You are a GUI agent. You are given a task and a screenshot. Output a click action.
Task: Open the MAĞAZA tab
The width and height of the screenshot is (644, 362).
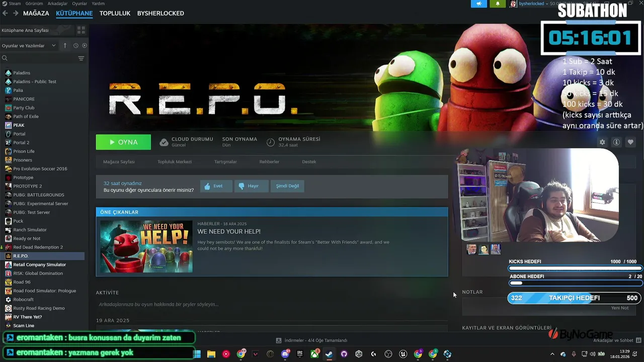coord(36,13)
